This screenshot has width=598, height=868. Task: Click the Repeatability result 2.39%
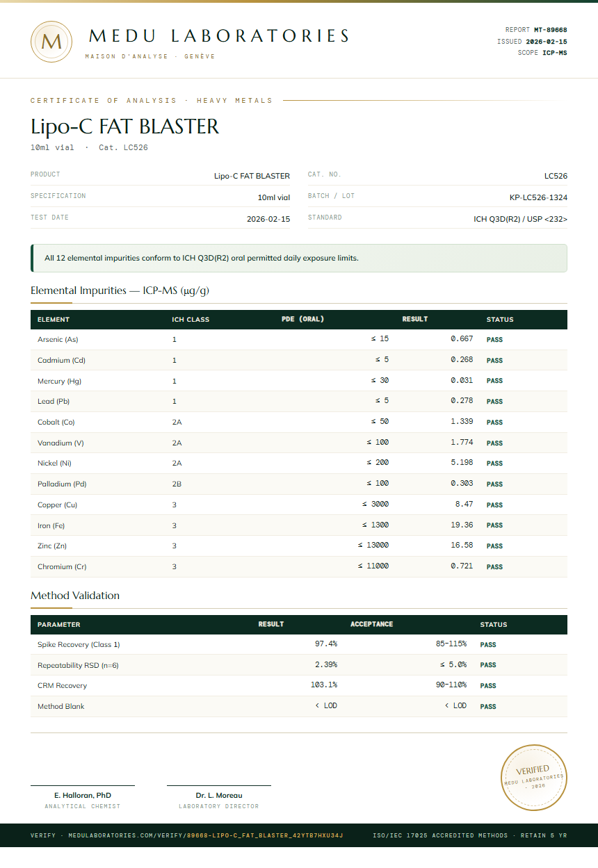click(326, 665)
